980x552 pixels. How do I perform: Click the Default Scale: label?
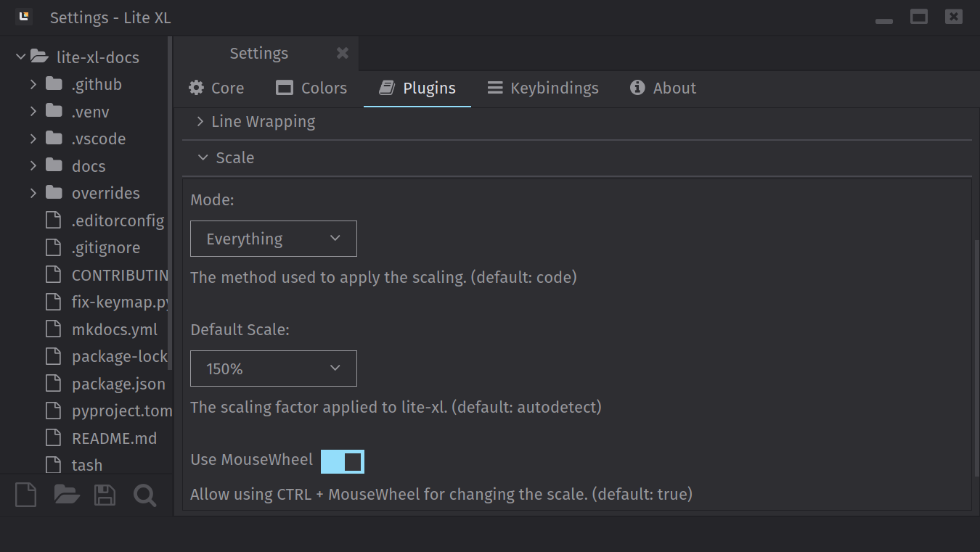240,329
